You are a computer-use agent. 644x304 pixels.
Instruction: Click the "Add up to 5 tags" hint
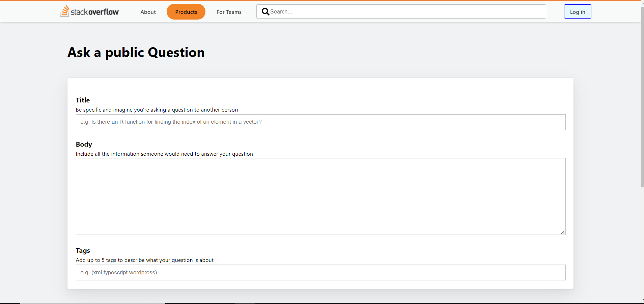tap(144, 260)
